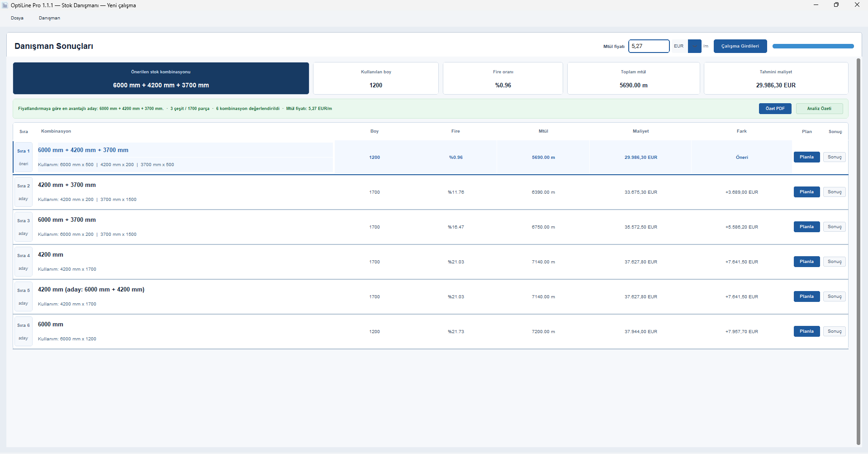Open the Analiz Özeti summary
This screenshot has width=868, height=454.
pos(819,109)
